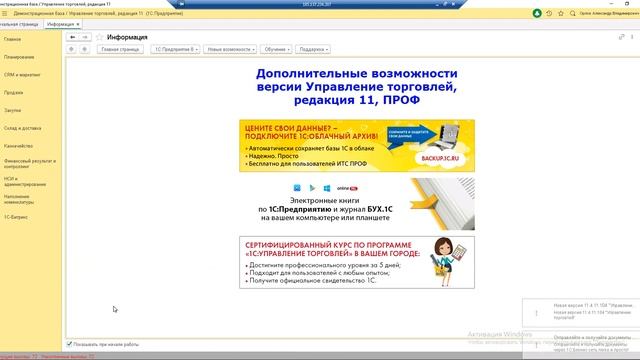Open the Новая версия 11.4.11.104 notification

click(x=581, y=313)
